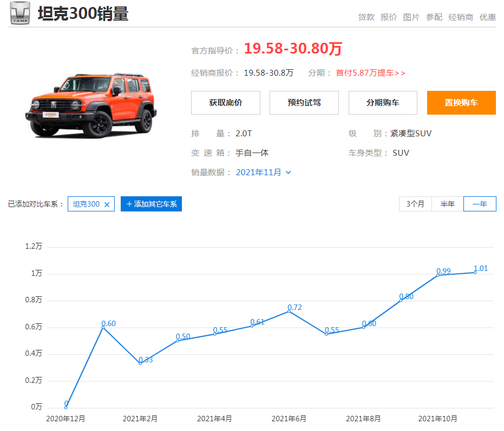Viewport: 504px width, 431px height.
Task: Click the 预约试驾 button
Action: (x=304, y=103)
